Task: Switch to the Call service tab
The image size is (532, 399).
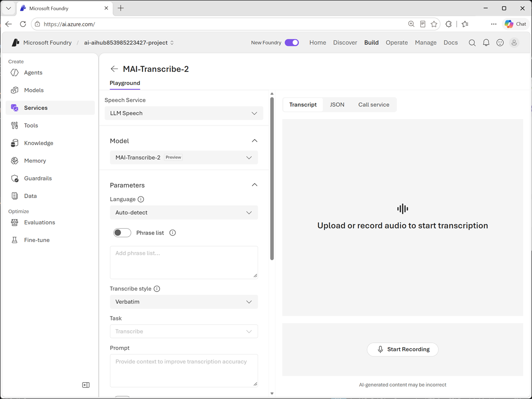Action: (374, 105)
